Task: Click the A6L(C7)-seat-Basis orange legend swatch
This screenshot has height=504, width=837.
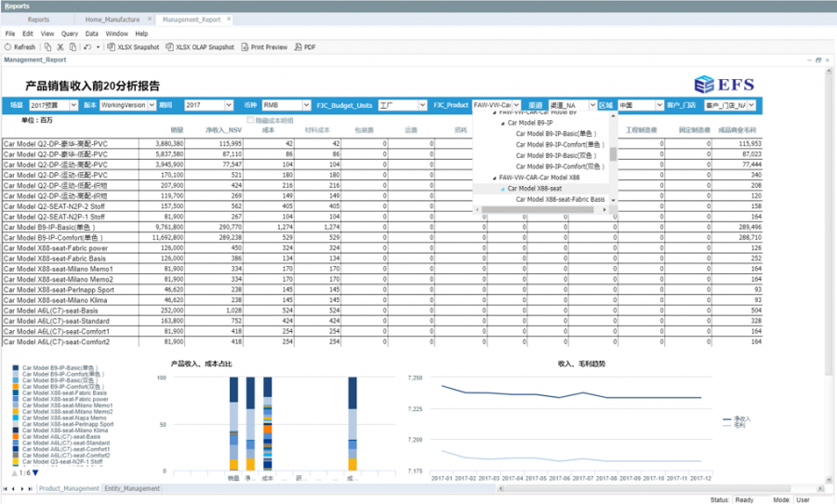Action: pyautogui.click(x=16, y=437)
